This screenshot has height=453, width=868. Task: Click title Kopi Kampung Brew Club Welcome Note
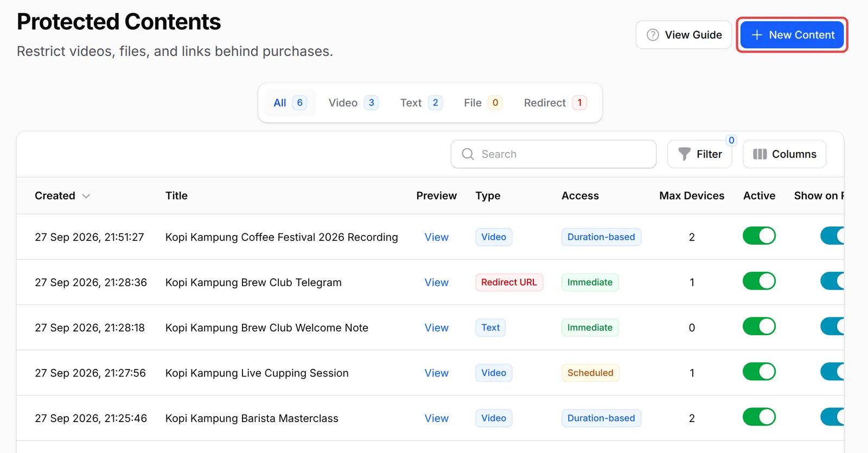(267, 328)
